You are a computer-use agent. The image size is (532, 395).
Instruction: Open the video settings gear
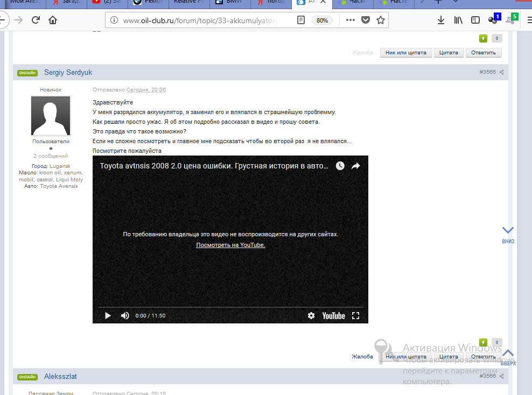pyautogui.click(x=311, y=316)
